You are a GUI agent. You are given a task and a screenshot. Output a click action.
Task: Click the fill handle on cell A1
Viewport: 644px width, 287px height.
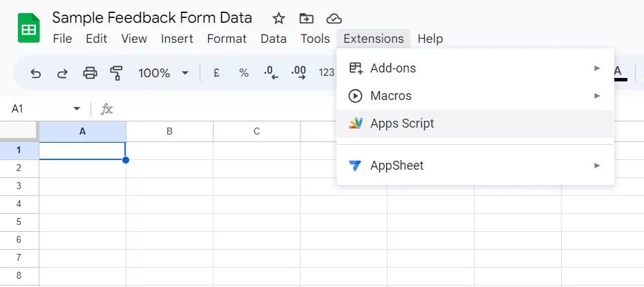click(x=126, y=160)
